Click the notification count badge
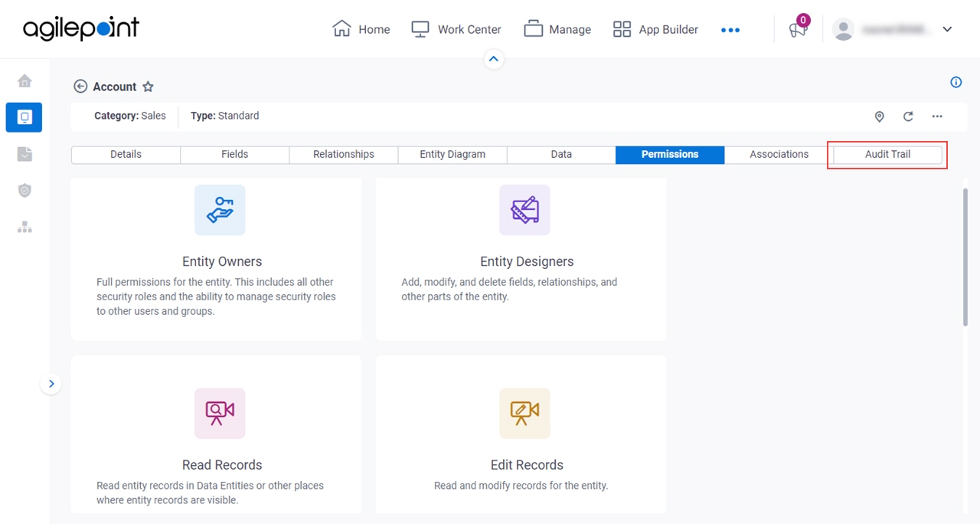 click(x=803, y=21)
